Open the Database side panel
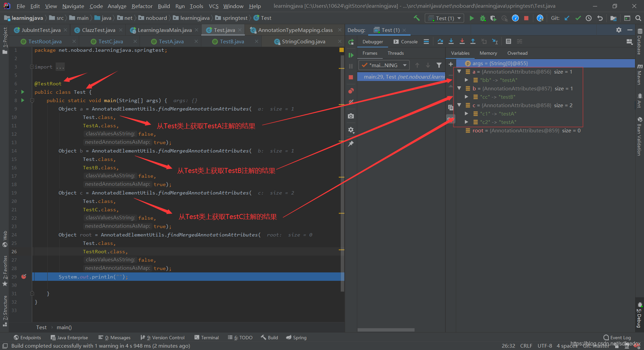This screenshot has width=644, height=350. point(640,42)
